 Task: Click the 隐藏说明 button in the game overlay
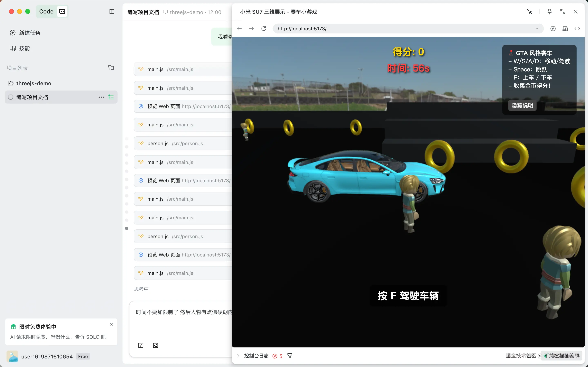(522, 105)
